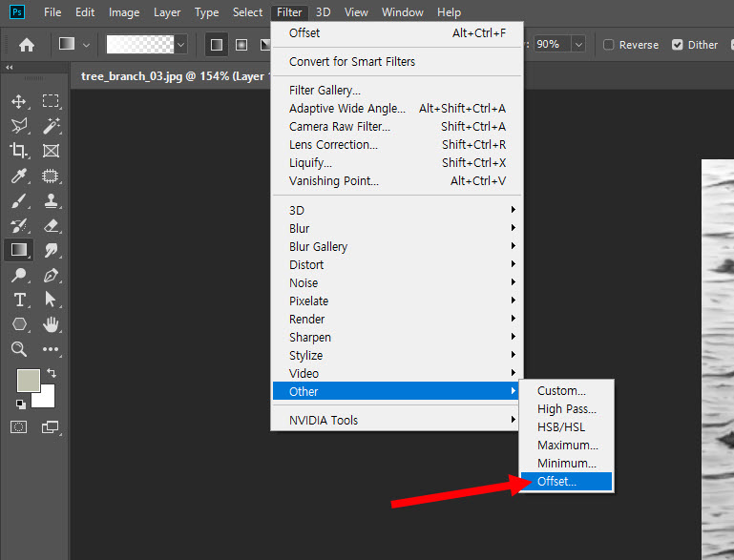
Task: Select the Move tool
Action: pyautogui.click(x=19, y=101)
